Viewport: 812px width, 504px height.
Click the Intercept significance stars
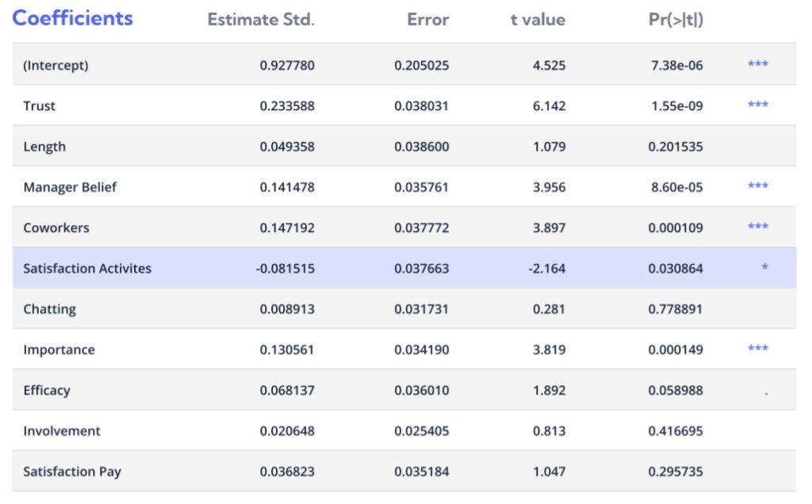point(757,63)
